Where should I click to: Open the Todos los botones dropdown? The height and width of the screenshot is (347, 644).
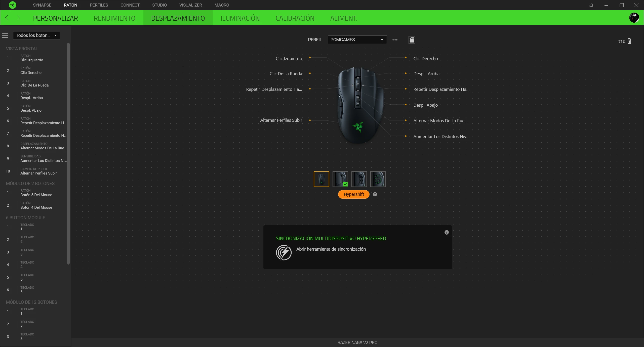tap(36, 35)
